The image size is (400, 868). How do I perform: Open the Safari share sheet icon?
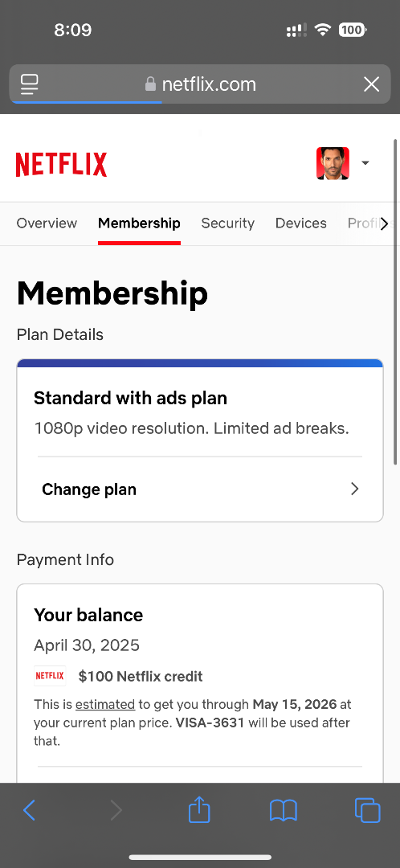(x=199, y=809)
